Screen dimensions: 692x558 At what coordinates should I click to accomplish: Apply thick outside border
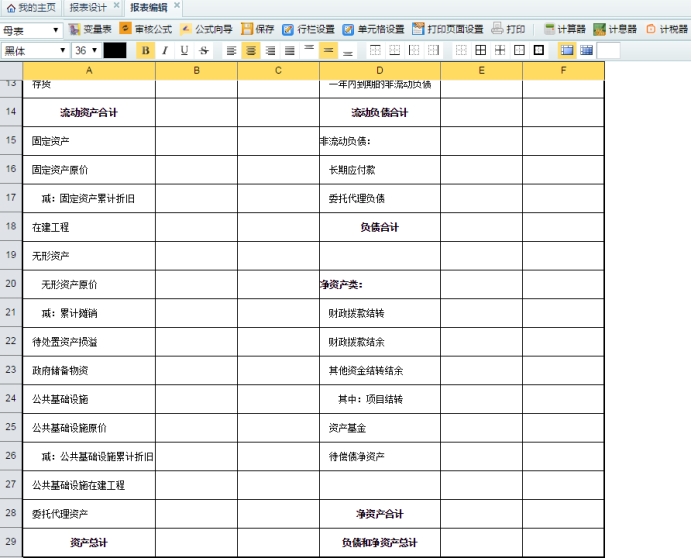[x=539, y=51]
